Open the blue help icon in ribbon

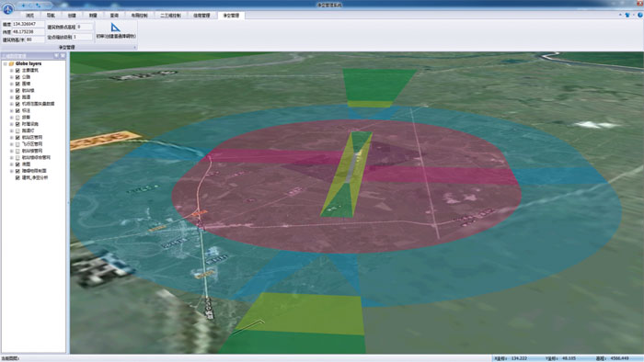point(640,16)
